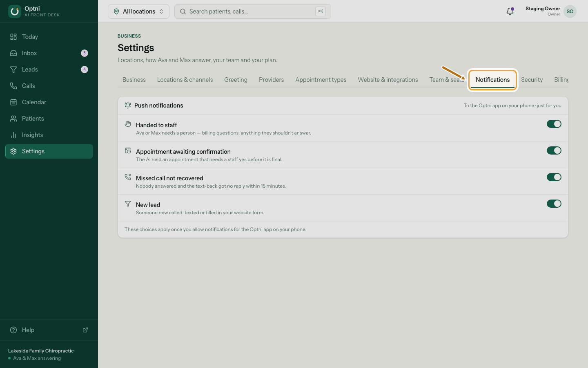Click the Settings gear icon in sidebar
Image resolution: width=588 pixels, height=368 pixels.
click(13, 151)
